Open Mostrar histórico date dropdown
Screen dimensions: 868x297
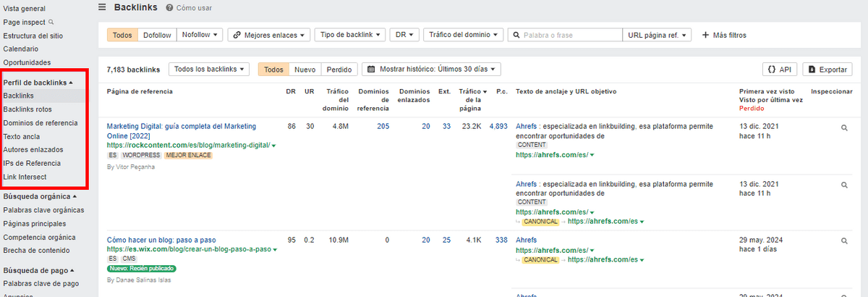[x=431, y=69]
